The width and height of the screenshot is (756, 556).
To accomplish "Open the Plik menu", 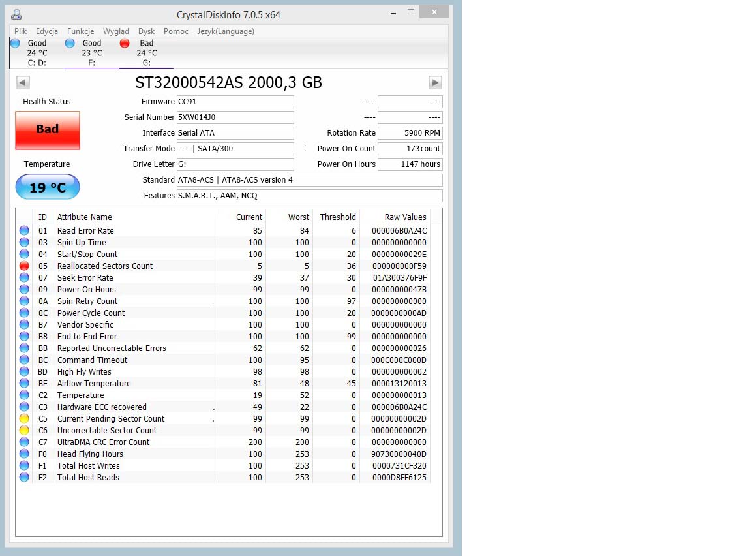I will [x=20, y=31].
